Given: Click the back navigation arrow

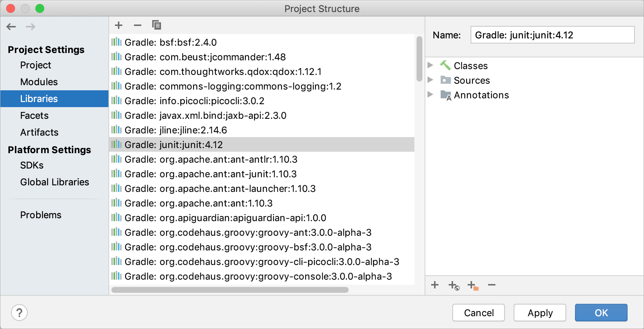Looking at the screenshot, I should tap(11, 26).
